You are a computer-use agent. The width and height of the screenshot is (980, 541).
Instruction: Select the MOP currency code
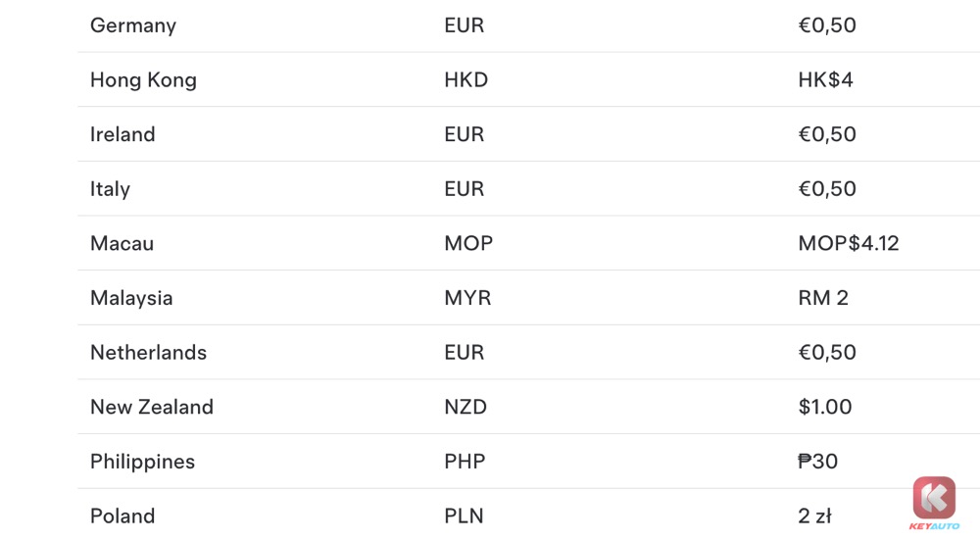click(x=468, y=243)
